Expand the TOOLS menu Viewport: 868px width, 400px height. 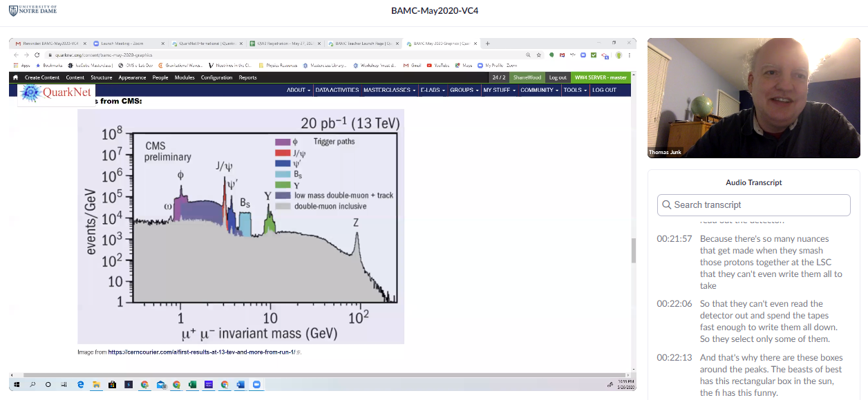click(x=574, y=90)
